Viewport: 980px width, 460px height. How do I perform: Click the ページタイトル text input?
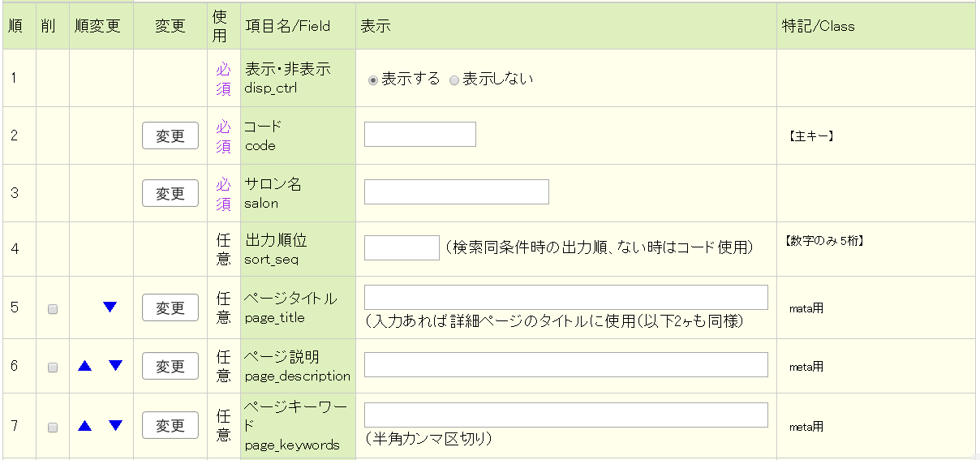[565, 298]
